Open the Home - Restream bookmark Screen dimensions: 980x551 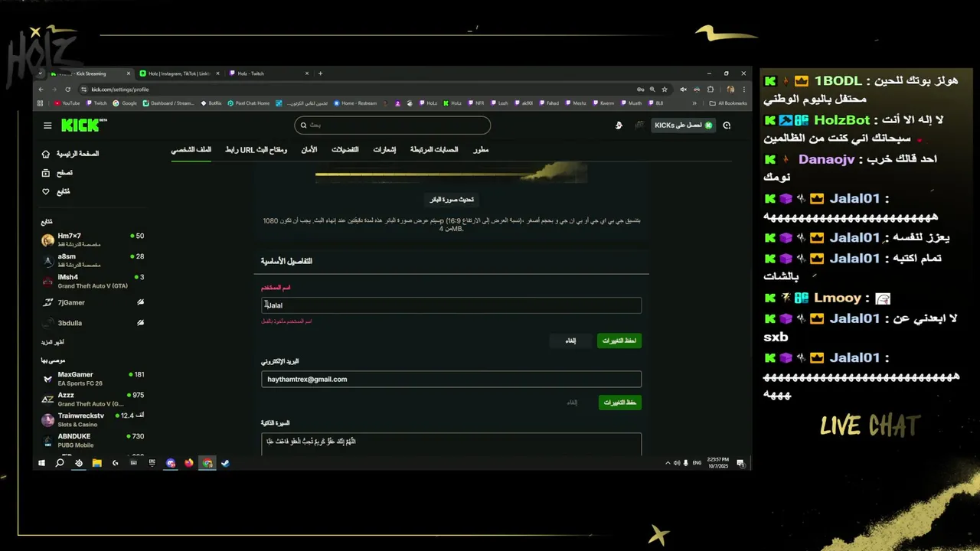354,103
